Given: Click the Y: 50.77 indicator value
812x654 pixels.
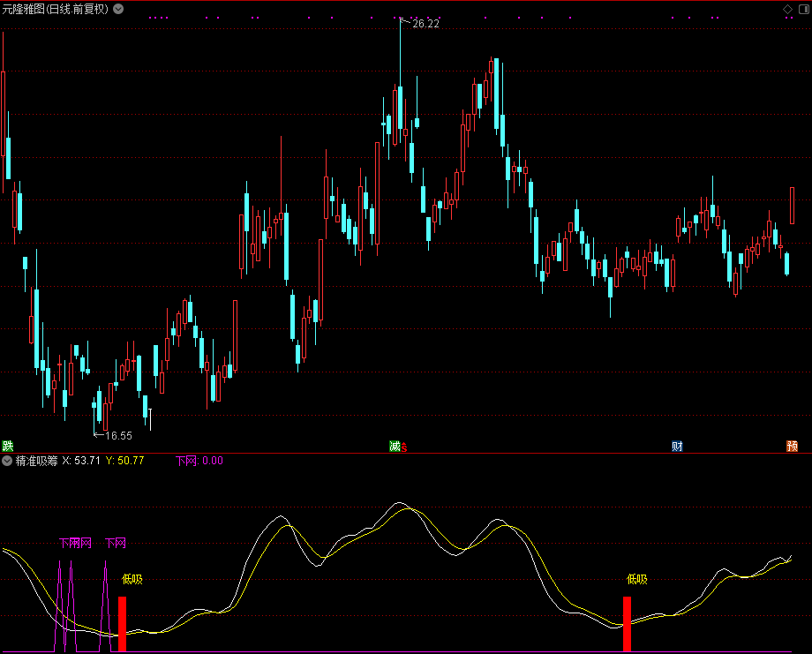Looking at the screenshot, I should [x=124, y=461].
